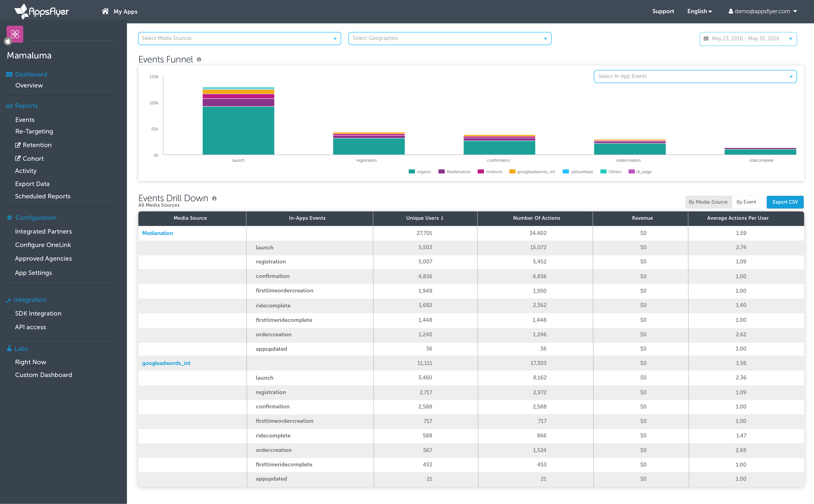
Task: Switch to the By Event view
Action: point(746,202)
